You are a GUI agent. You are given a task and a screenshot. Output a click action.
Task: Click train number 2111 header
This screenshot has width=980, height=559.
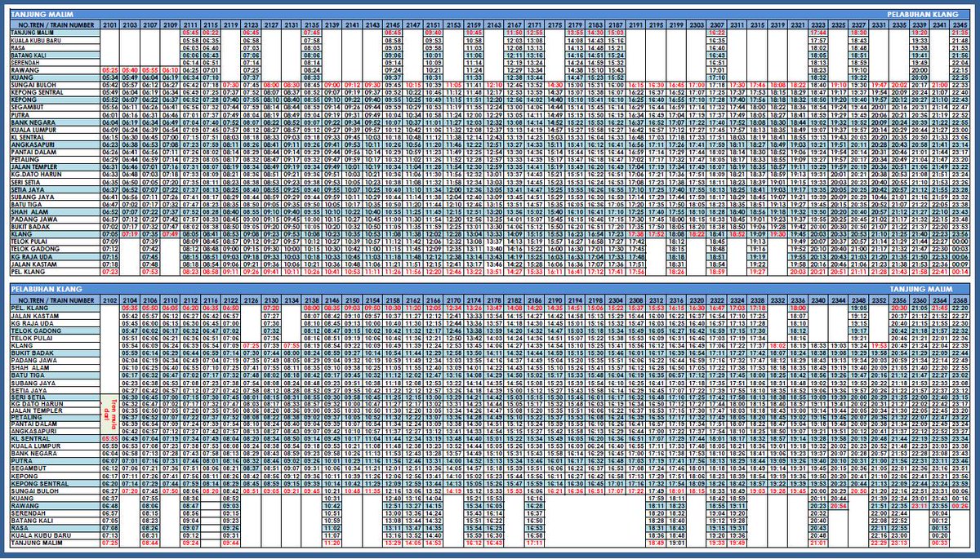(190, 24)
